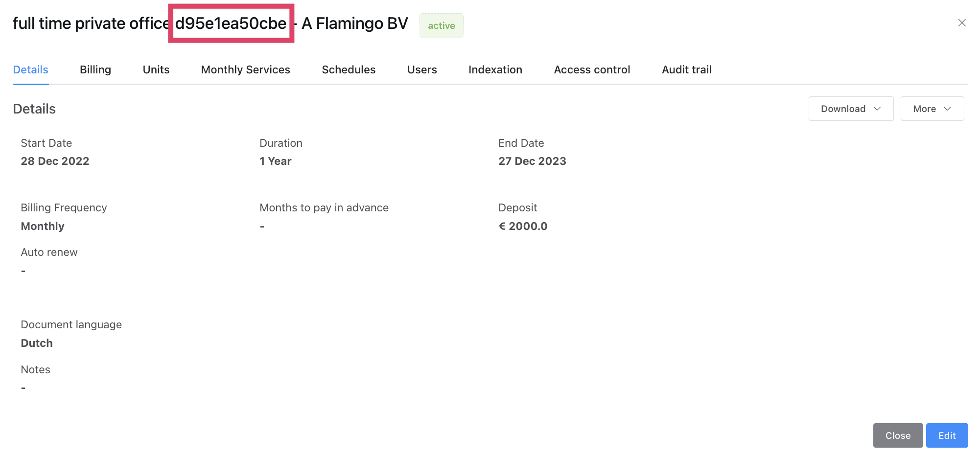View the Users tab

click(x=421, y=69)
